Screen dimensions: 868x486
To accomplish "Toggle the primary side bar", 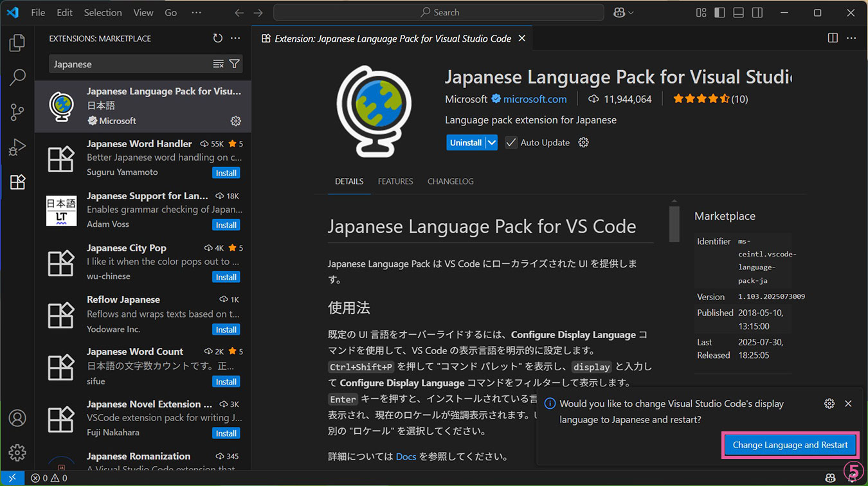I will pos(719,12).
